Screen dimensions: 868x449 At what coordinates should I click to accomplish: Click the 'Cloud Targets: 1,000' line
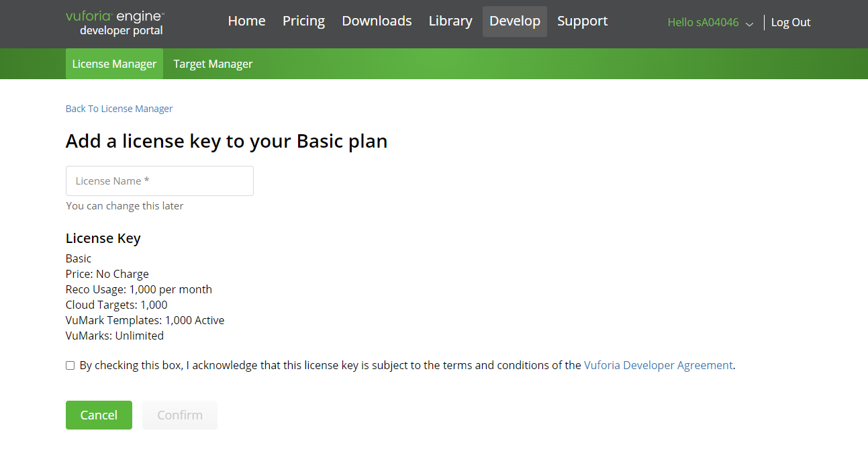tap(117, 305)
